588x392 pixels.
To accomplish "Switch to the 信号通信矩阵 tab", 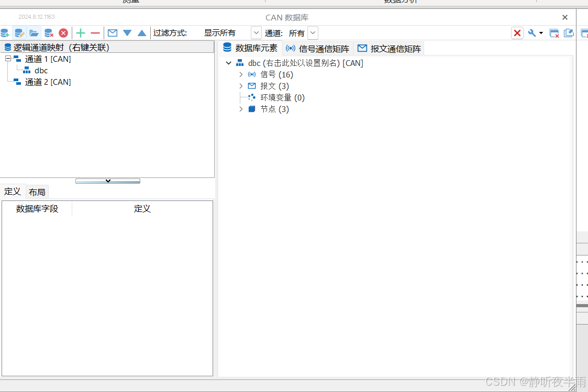I will tap(317, 49).
